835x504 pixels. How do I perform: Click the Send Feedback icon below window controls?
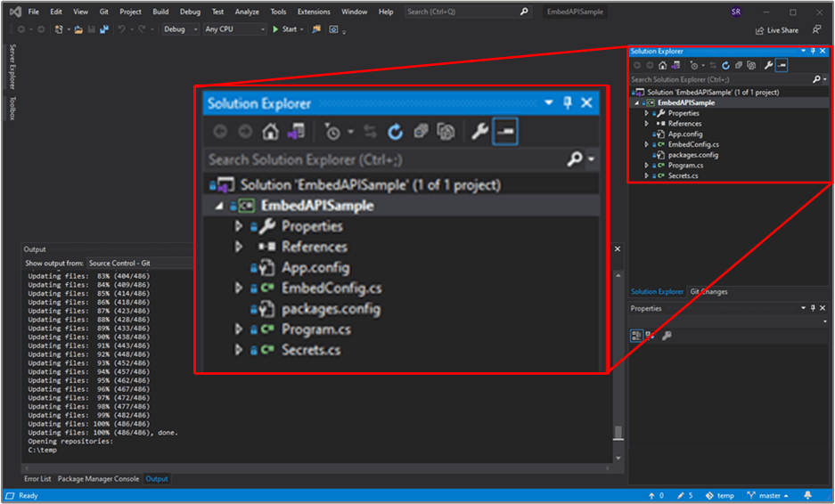pos(816,29)
